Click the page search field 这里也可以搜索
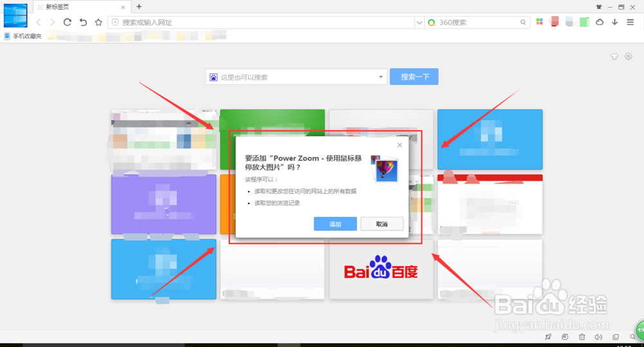The width and height of the screenshot is (644, 347). pyautogui.click(x=296, y=77)
